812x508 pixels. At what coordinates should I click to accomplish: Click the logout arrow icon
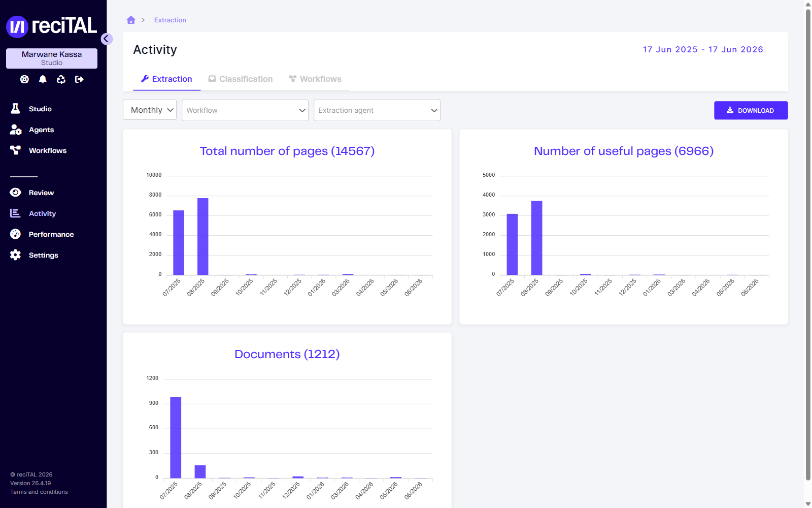click(x=79, y=79)
